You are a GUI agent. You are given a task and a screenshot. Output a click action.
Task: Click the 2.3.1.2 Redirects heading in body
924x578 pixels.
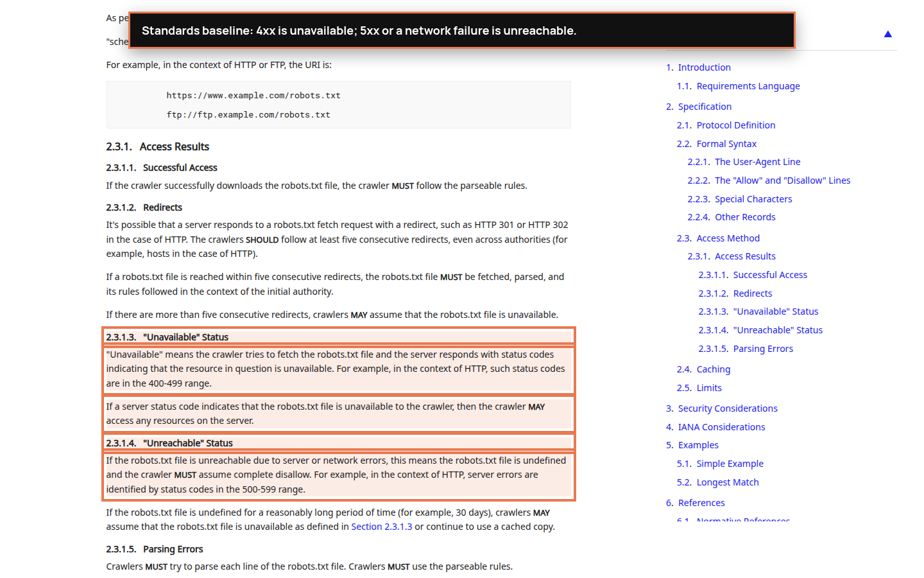point(144,207)
